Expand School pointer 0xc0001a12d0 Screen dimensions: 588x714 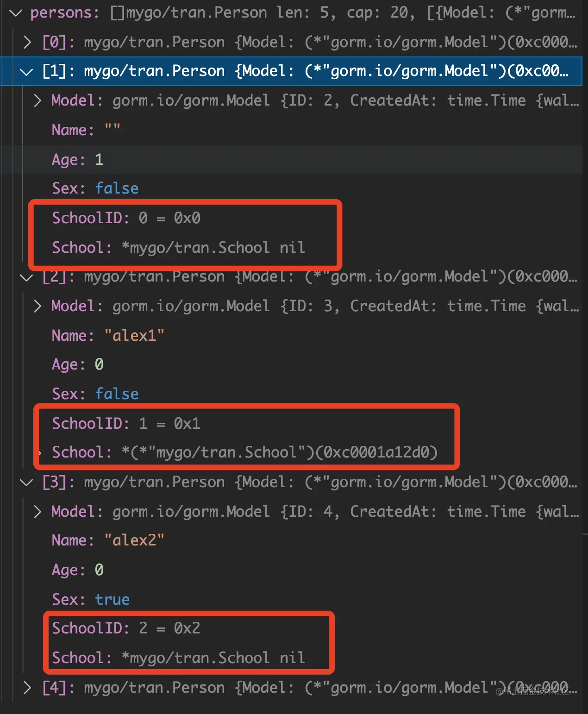pos(40,452)
